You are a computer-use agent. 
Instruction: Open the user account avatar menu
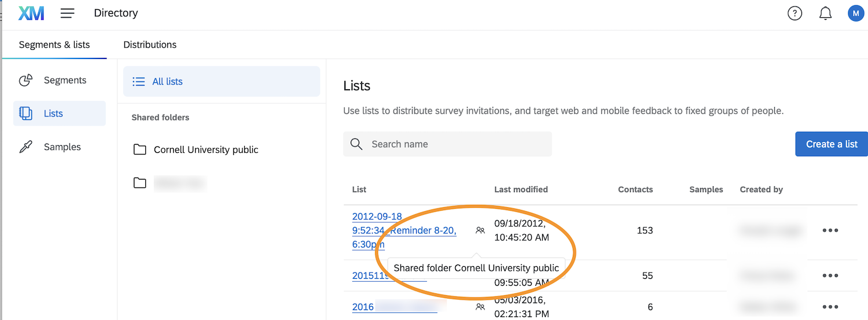point(856,13)
